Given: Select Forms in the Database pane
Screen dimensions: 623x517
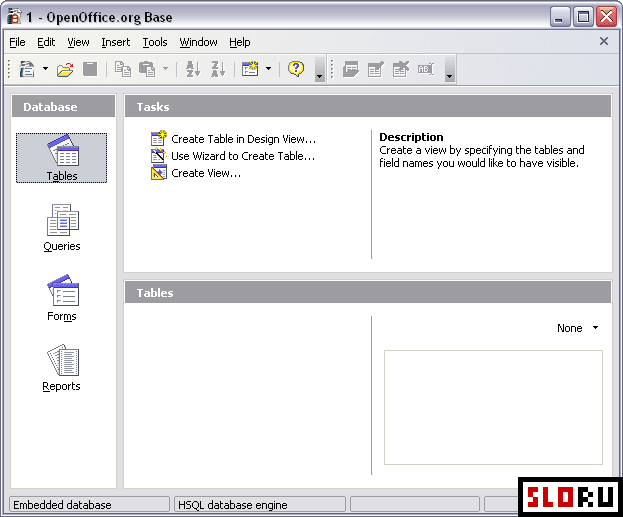Looking at the screenshot, I should coord(62,298).
